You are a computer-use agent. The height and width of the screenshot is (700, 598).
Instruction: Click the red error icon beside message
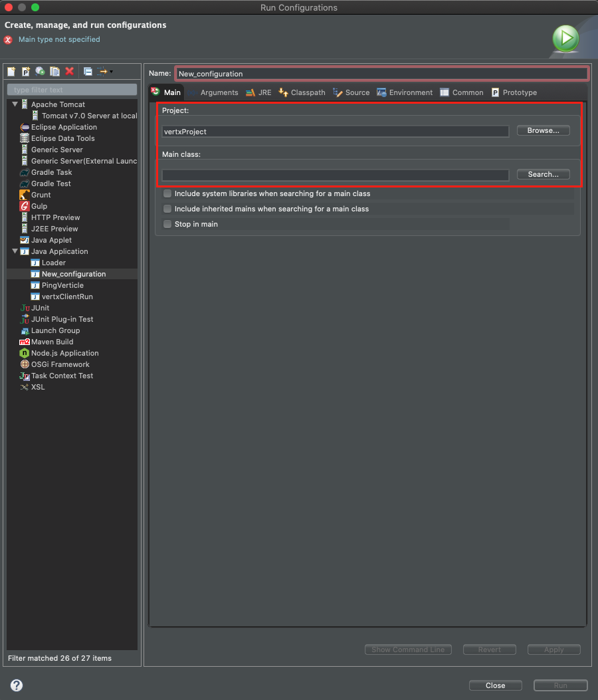(8, 40)
